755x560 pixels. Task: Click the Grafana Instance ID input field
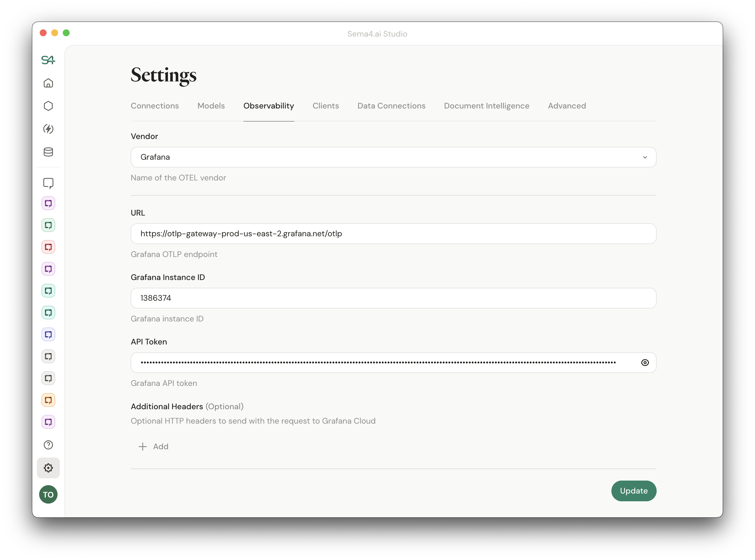coord(393,298)
